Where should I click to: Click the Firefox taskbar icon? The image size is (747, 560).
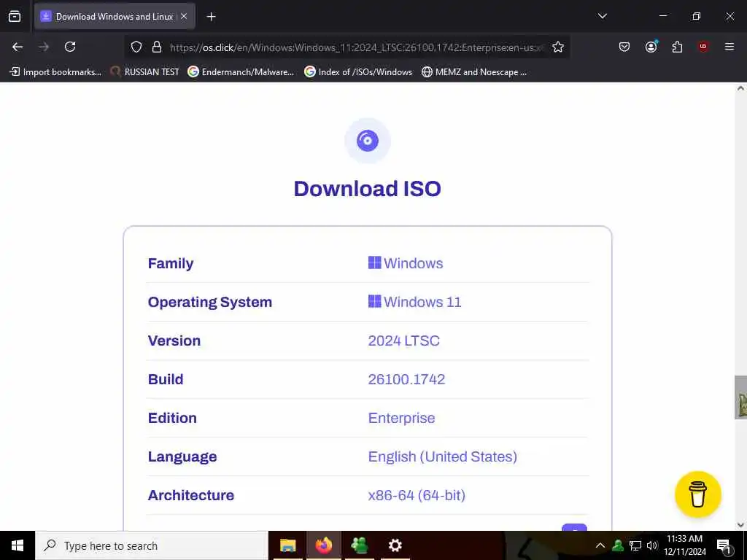tap(323, 545)
